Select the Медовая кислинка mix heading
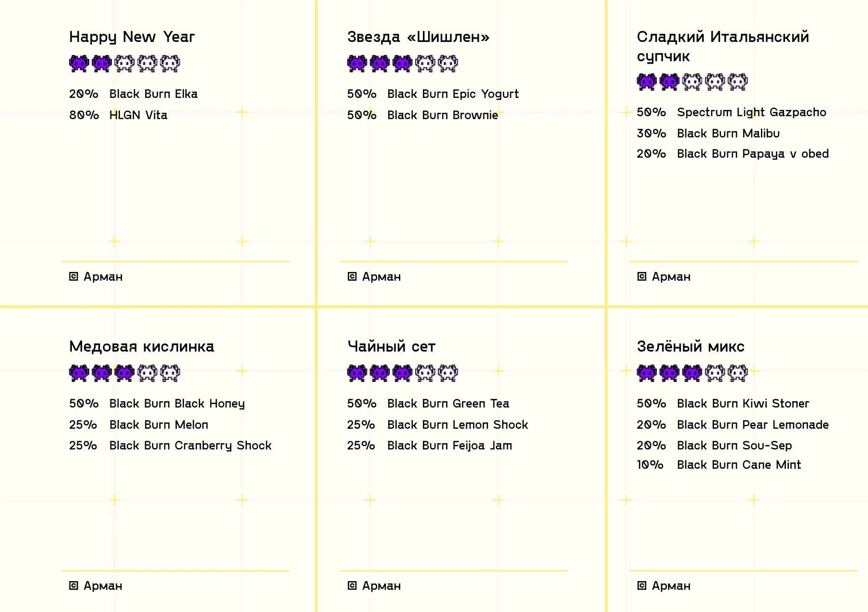Screen dimensions: 868x612 coord(141,346)
